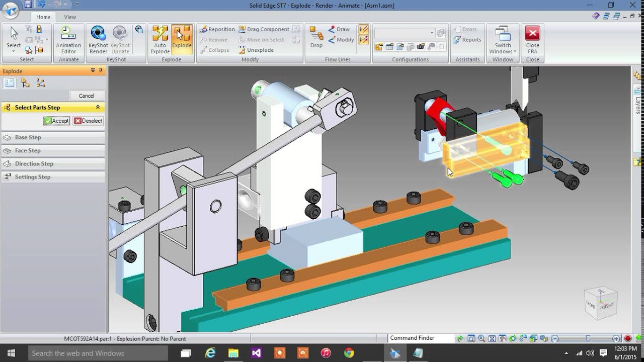Toggle lower flow line display button

coord(363,40)
